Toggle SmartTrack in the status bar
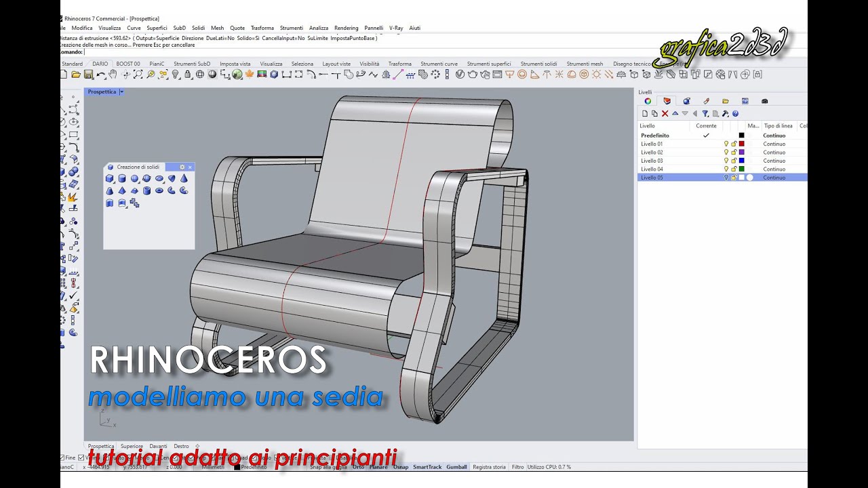This screenshot has height=488, width=868. 427,466
